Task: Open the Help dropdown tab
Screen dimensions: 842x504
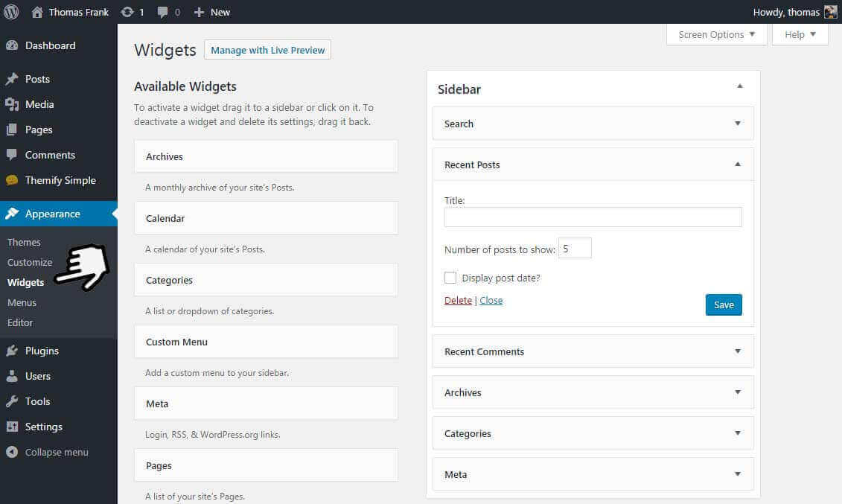Action: [800, 34]
